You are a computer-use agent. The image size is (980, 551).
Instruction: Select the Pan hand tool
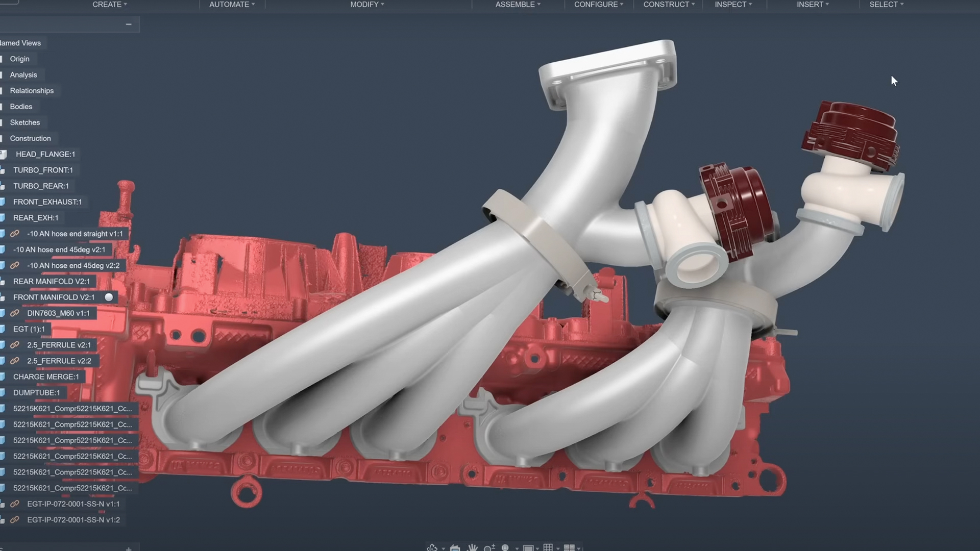472,548
